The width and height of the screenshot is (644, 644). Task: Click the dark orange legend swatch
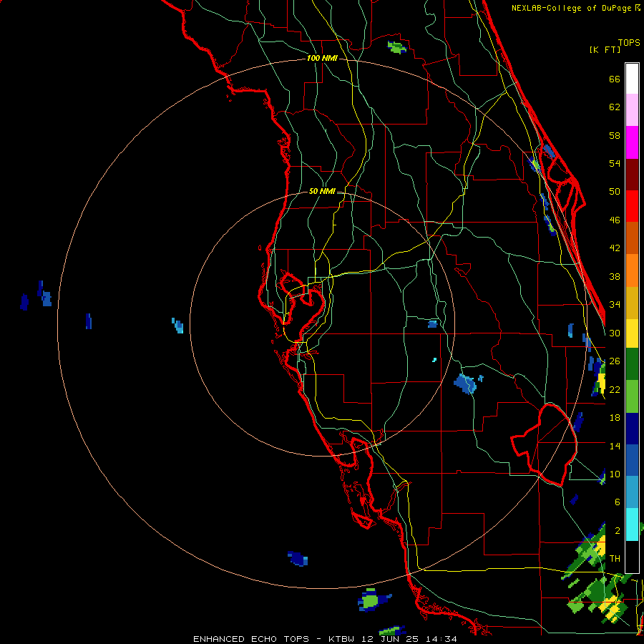[632, 238]
